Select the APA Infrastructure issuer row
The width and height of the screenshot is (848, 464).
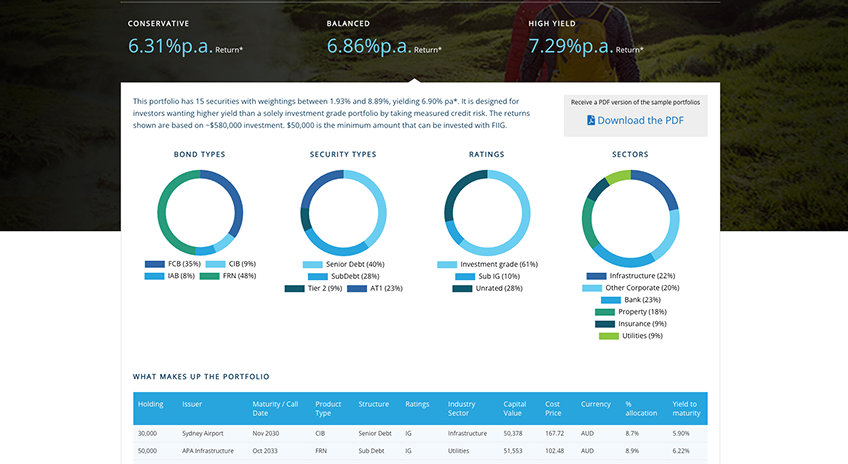pyautogui.click(x=420, y=451)
